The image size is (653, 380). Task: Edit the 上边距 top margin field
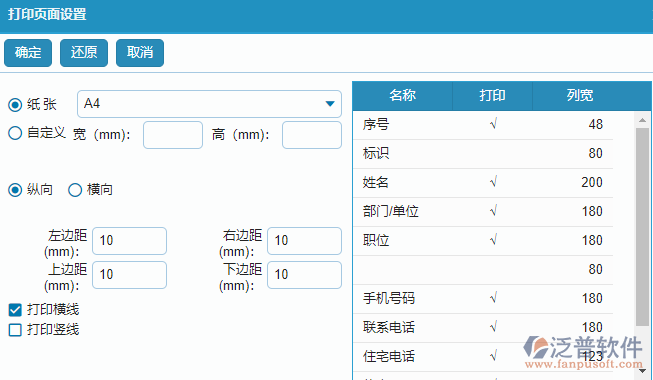[130, 275]
